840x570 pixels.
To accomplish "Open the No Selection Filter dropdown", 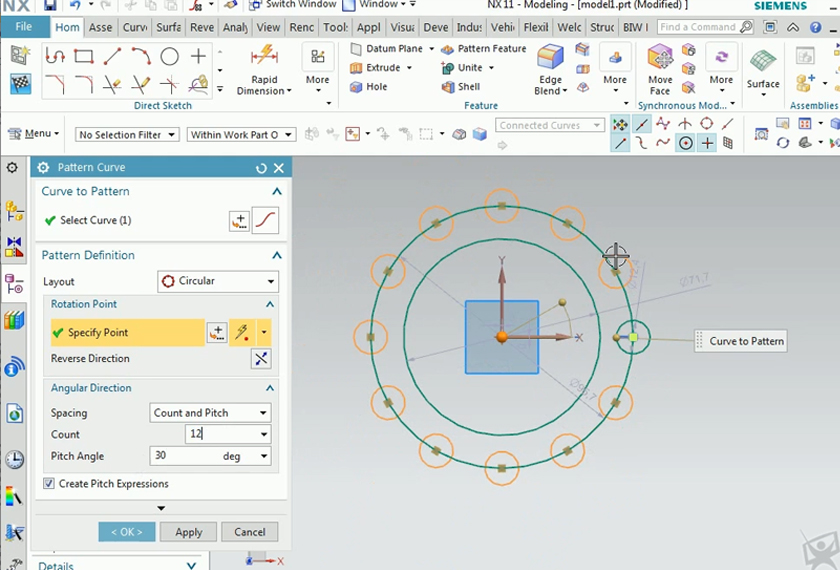I will point(127,135).
